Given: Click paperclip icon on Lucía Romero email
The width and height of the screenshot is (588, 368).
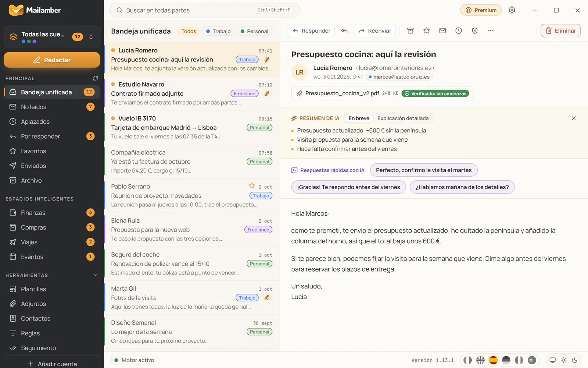Looking at the screenshot, I should pos(267,60).
